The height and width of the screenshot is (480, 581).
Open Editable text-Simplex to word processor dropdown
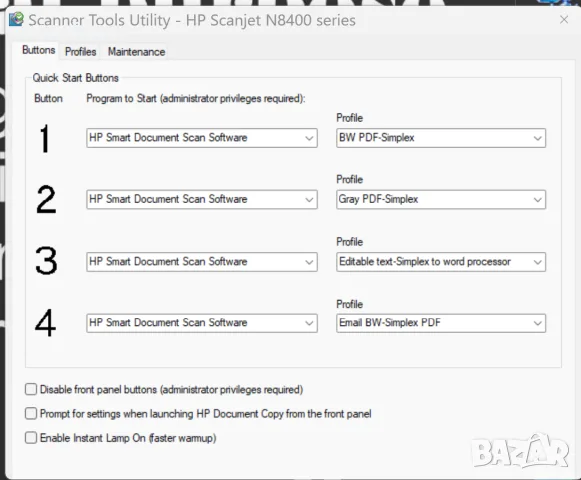[x=441, y=262]
